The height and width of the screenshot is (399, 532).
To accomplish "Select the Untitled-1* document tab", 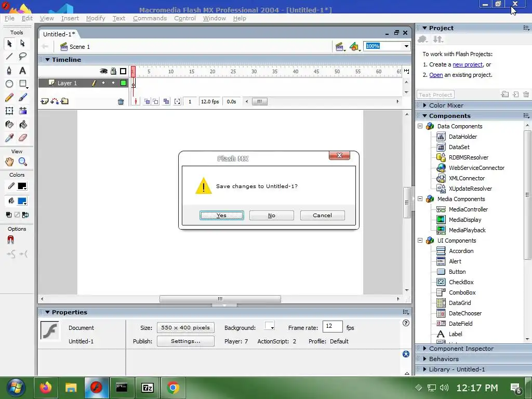I will click(59, 34).
